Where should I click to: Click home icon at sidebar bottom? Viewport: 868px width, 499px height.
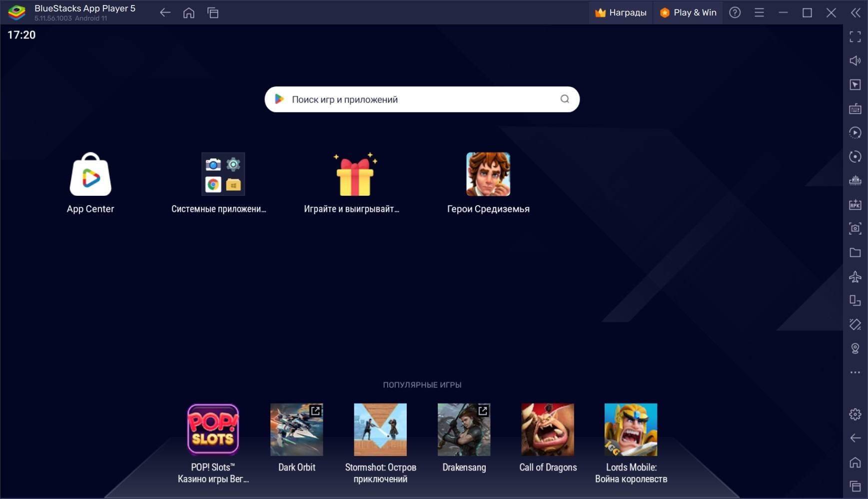click(x=855, y=462)
